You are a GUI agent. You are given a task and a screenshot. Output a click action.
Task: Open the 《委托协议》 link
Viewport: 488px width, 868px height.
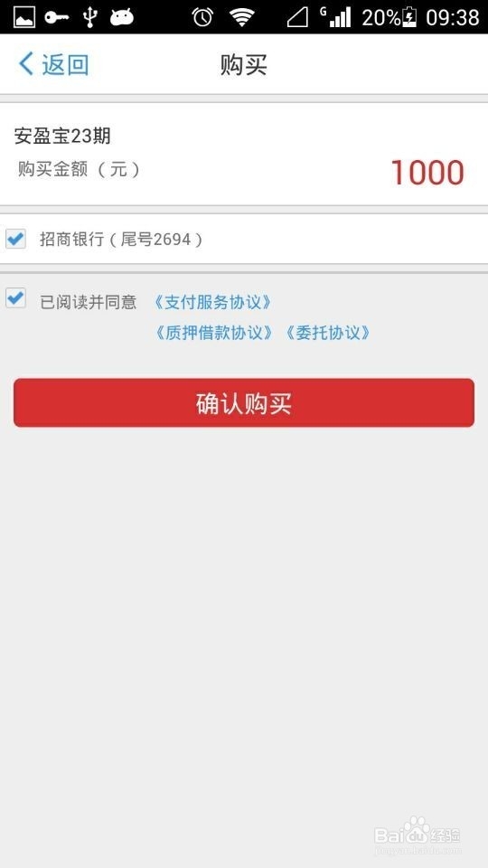coord(327,333)
